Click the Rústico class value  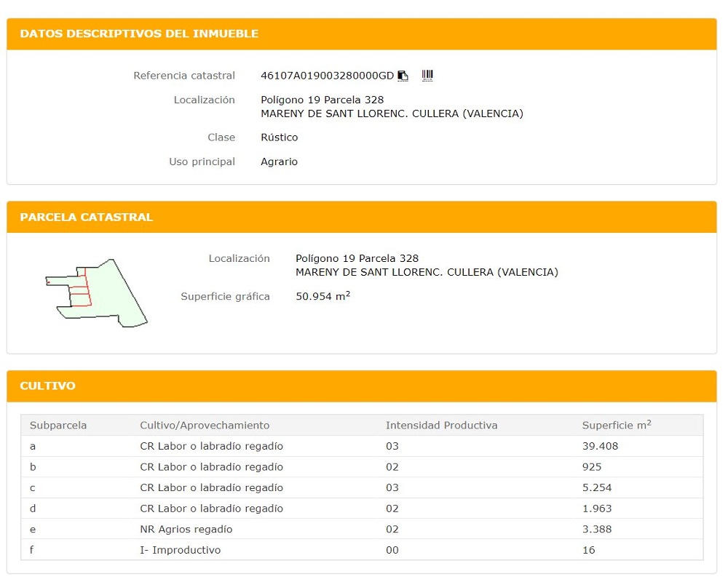coord(279,137)
